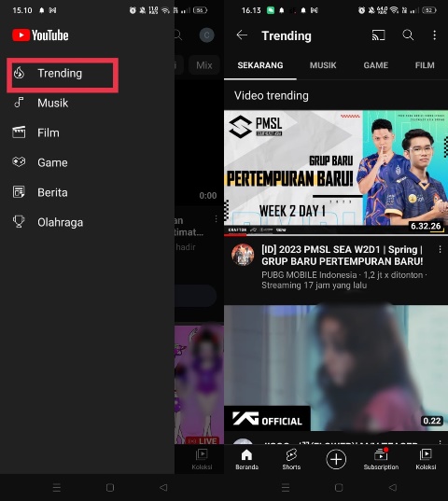This screenshot has width=448, height=501.
Task: Open the Film category in side menu
Action: click(49, 132)
